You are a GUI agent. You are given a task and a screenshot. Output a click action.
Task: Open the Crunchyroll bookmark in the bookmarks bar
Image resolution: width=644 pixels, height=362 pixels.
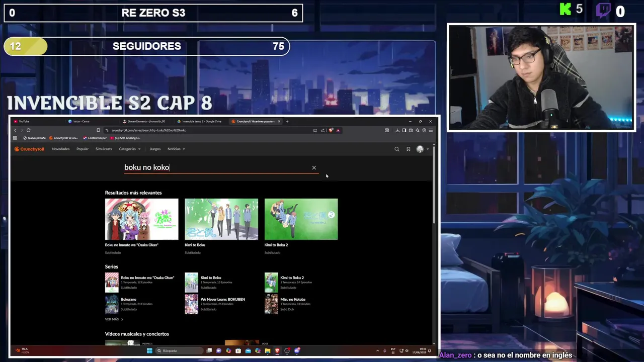(63, 138)
